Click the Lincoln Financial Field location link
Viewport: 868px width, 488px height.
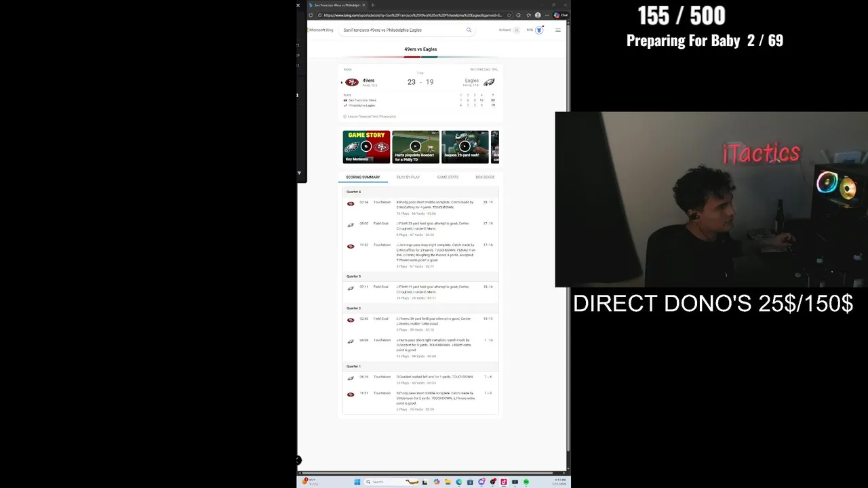click(x=370, y=117)
